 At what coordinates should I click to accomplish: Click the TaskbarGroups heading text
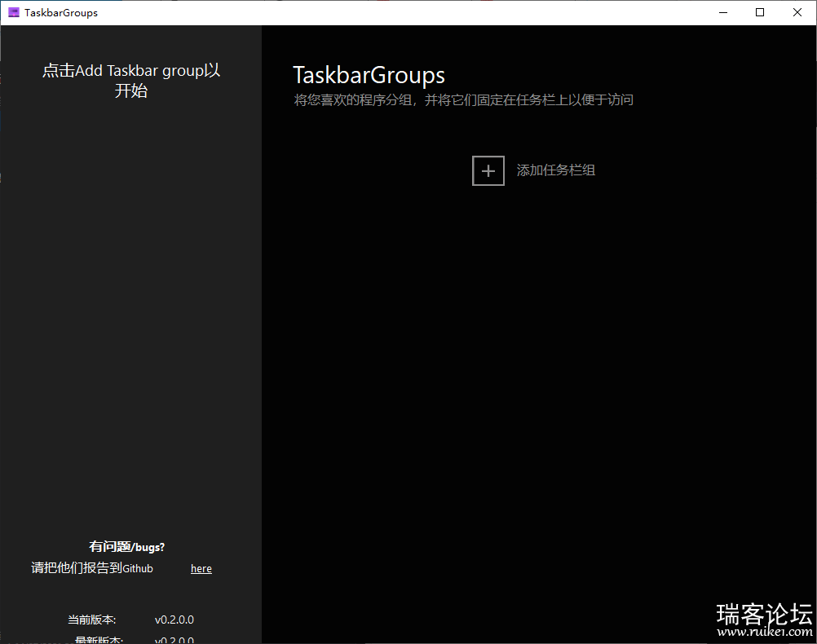369,75
